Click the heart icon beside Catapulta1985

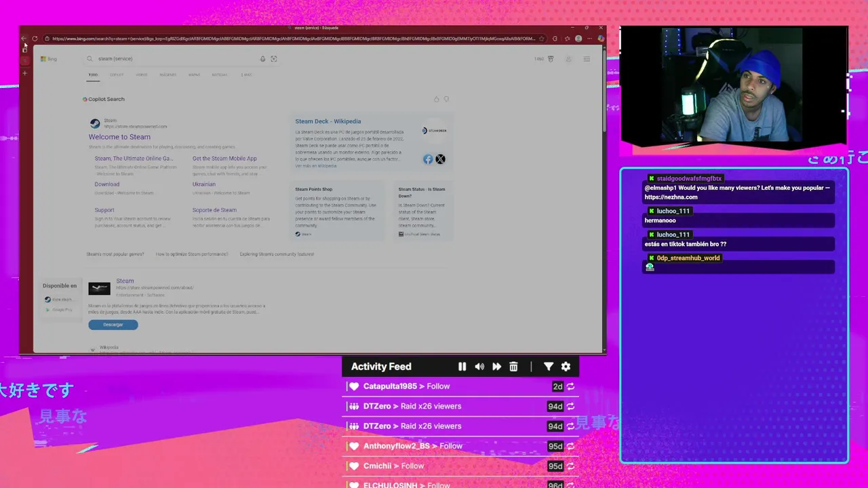(353, 386)
